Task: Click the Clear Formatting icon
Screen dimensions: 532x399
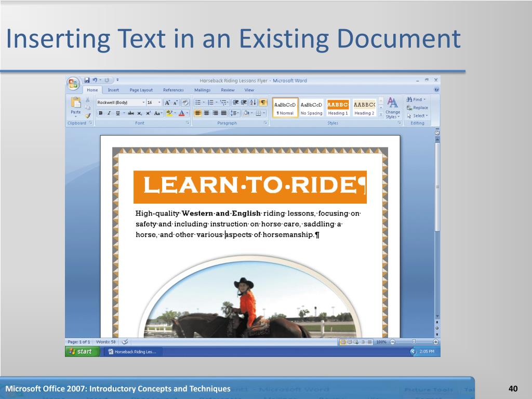Action: point(185,102)
